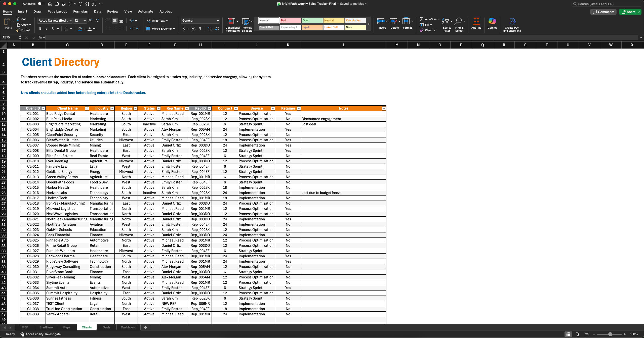Open the Comments pane button
Screen dimensions: 644x338
click(x=603, y=12)
